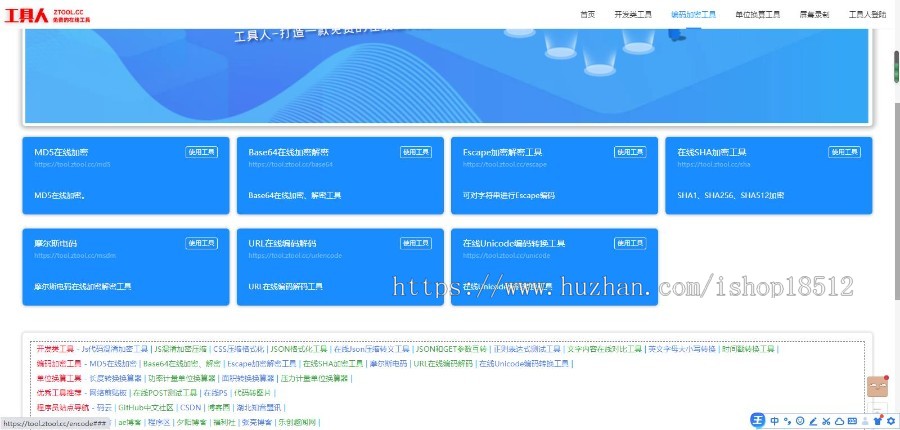Open the IME emoji smiley icon
900x430 pixels.
tap(800, 421)
